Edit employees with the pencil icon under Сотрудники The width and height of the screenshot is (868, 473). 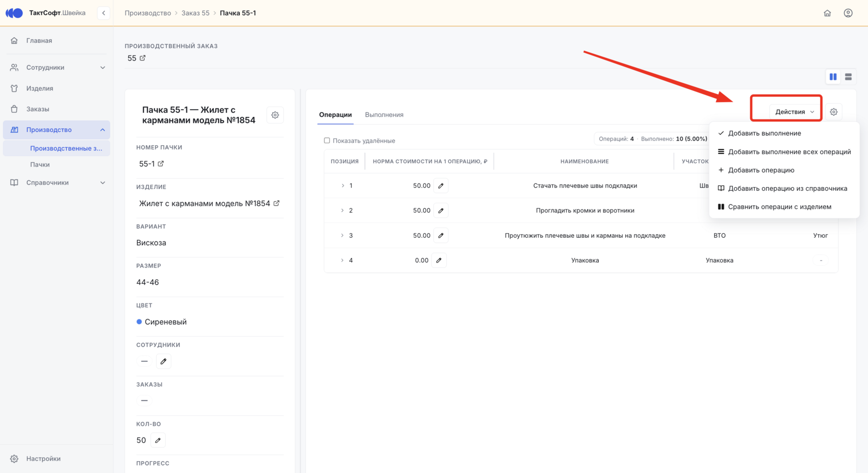click(163, 361)
